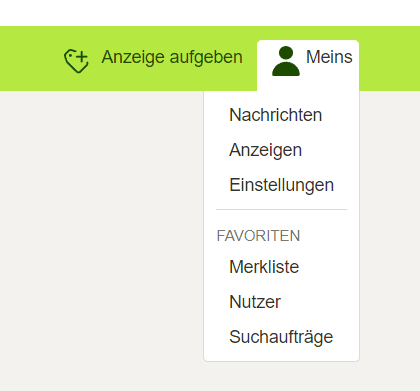Click the FAVORITEN section header
The image size is (420, 391).
(x=258, y=236)
